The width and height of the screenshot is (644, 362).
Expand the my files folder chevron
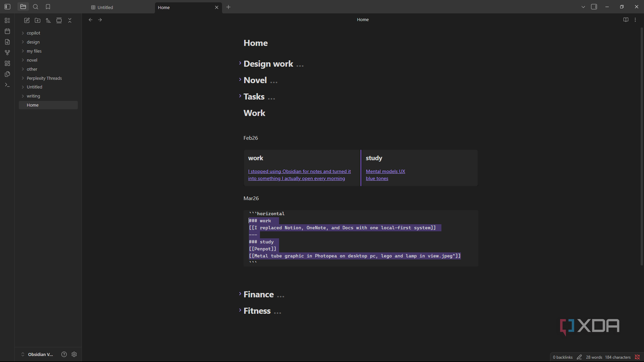23,51
